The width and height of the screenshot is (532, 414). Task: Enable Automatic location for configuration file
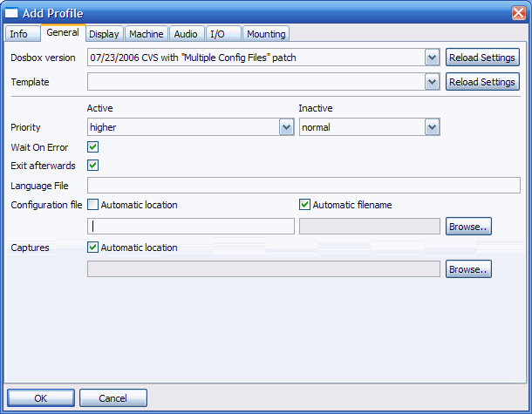point(93,205)
